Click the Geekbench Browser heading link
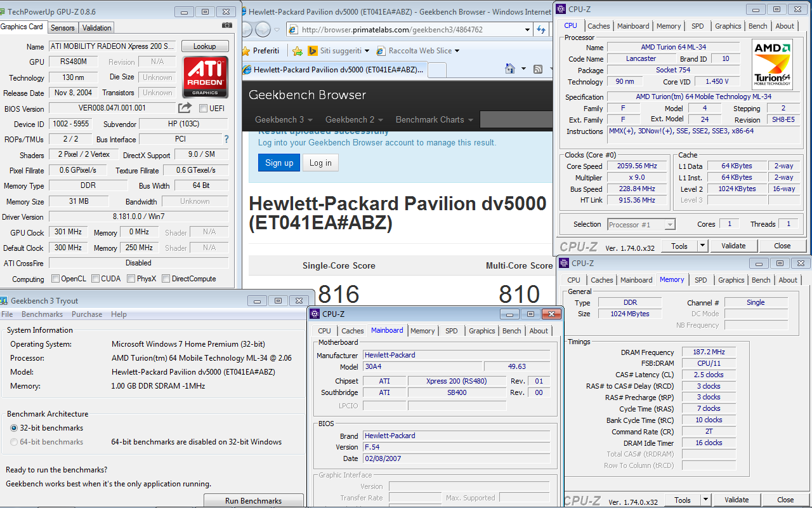This screenshot has height=508, width=812. coord(308,95)
